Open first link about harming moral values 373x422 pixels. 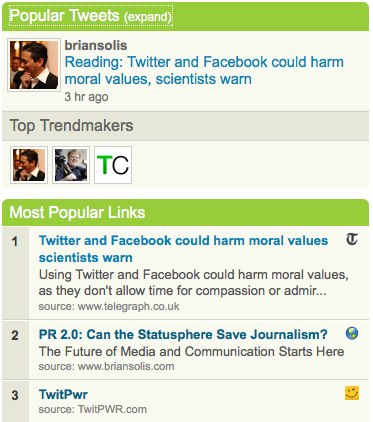click(183, 249)
